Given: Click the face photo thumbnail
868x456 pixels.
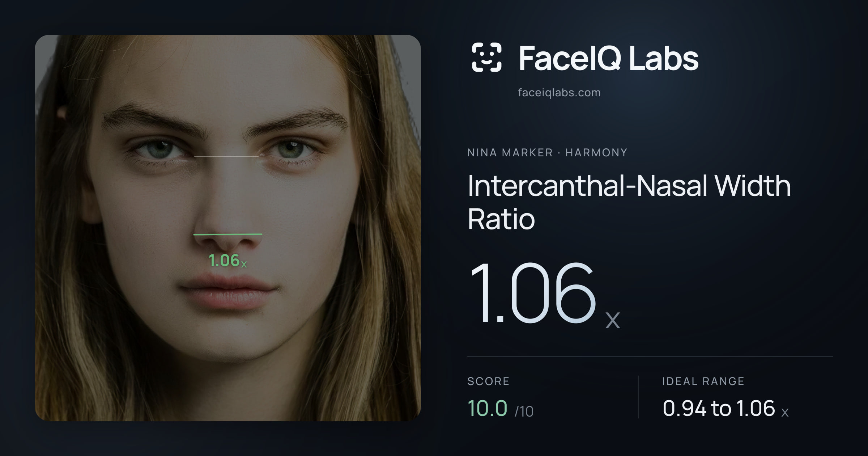Looking at the screenshot, I should pos(228,228).
